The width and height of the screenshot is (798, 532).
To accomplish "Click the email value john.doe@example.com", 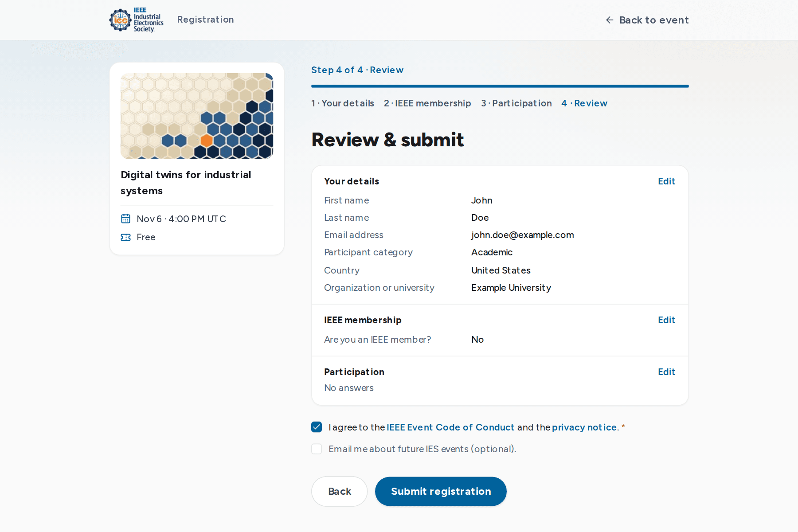I will (522, 235).
